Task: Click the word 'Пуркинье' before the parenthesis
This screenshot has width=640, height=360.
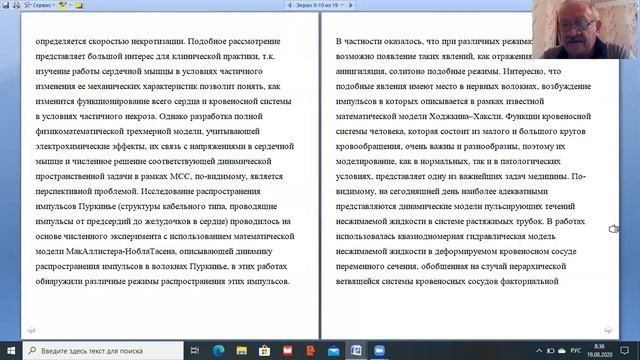Action: click(97, 207)
